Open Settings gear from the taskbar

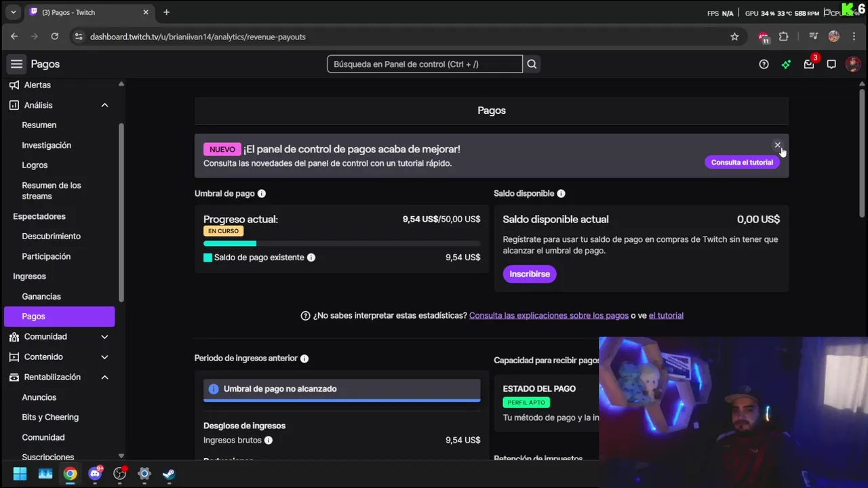[144, 474]
